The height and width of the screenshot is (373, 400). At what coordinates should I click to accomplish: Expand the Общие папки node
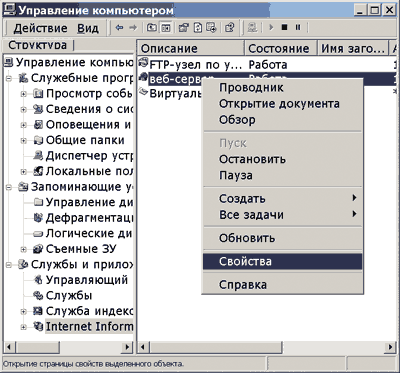[x=24, y=141]
